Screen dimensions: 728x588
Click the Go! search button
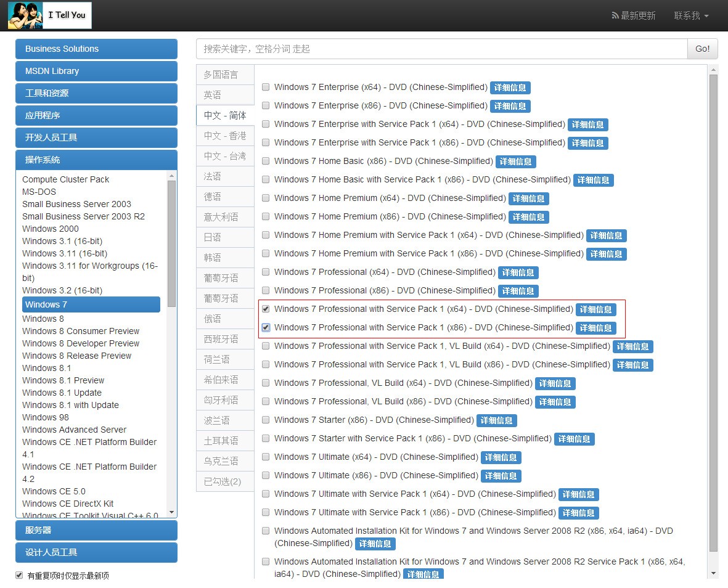point(702,49)
